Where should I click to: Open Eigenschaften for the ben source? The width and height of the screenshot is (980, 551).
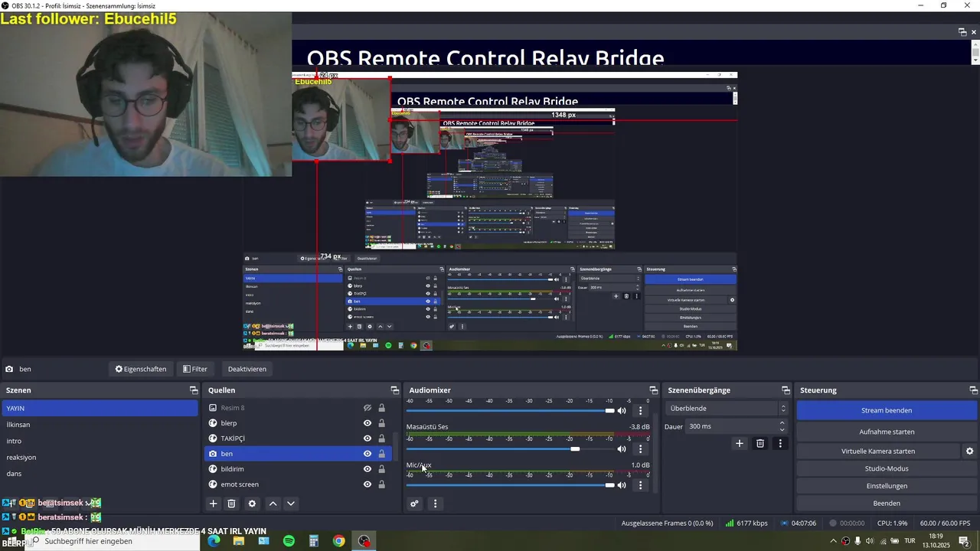(x=141, y=369)
